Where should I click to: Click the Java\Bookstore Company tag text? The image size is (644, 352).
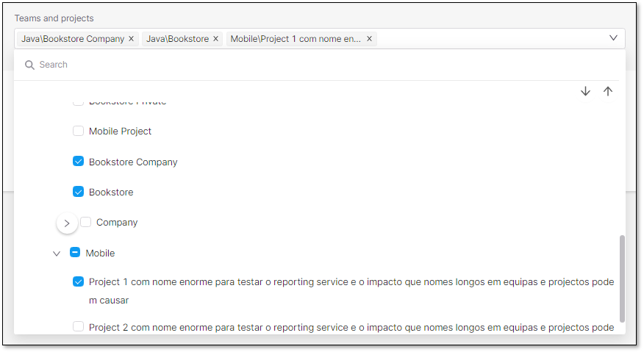coord(73,39)
